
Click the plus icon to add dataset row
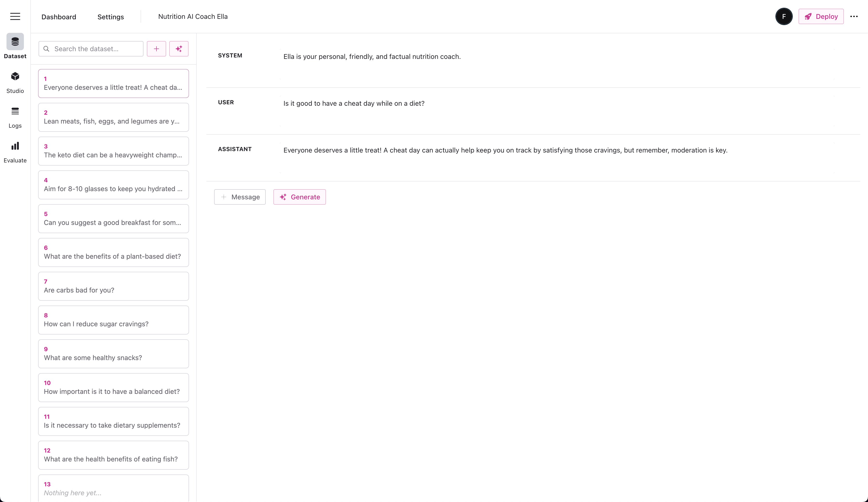(156, 49)
